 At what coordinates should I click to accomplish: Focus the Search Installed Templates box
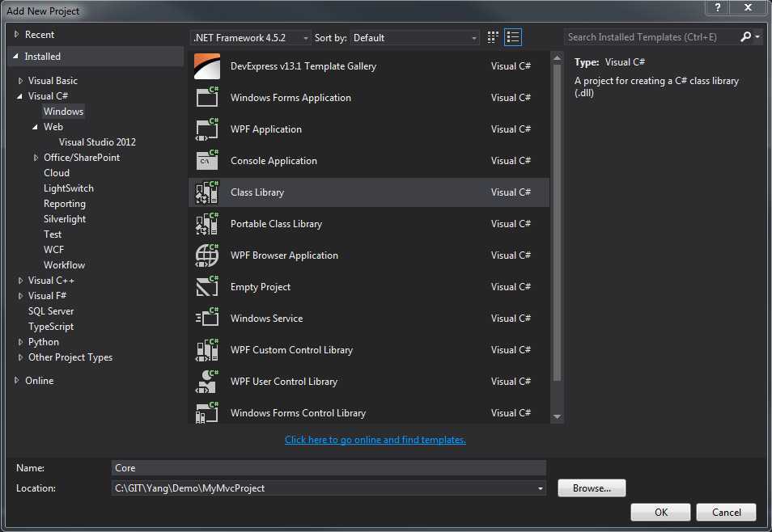[x=651, y=37]
